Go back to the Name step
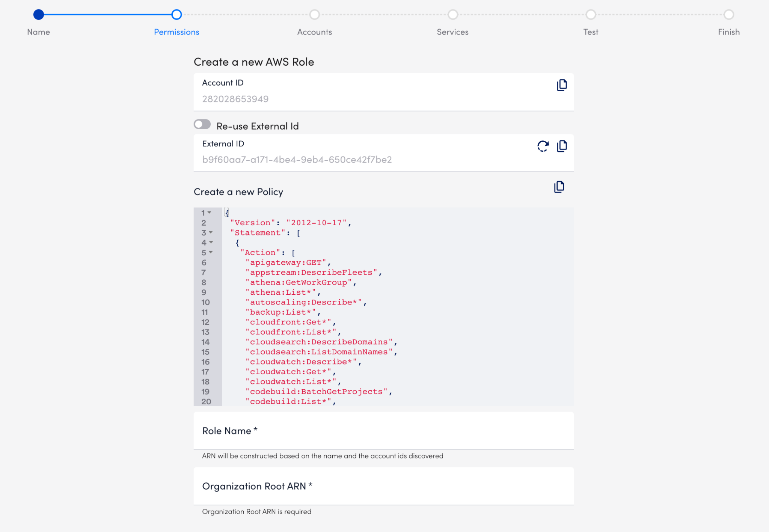This screenshot has width=769, height=532. point(38,15)
